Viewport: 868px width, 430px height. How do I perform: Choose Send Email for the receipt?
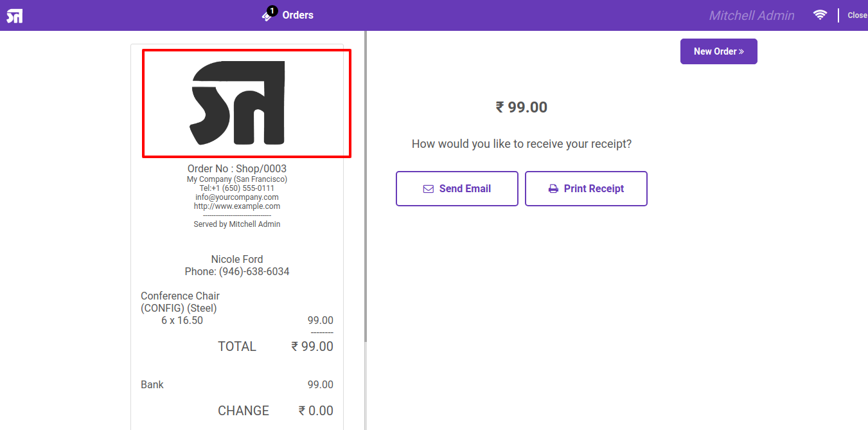click(x=457, y=188)
